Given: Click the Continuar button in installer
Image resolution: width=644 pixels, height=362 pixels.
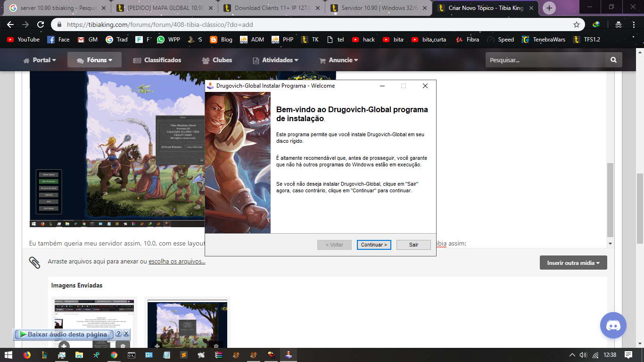Looking at the screenshot, I should coord(373,245).
